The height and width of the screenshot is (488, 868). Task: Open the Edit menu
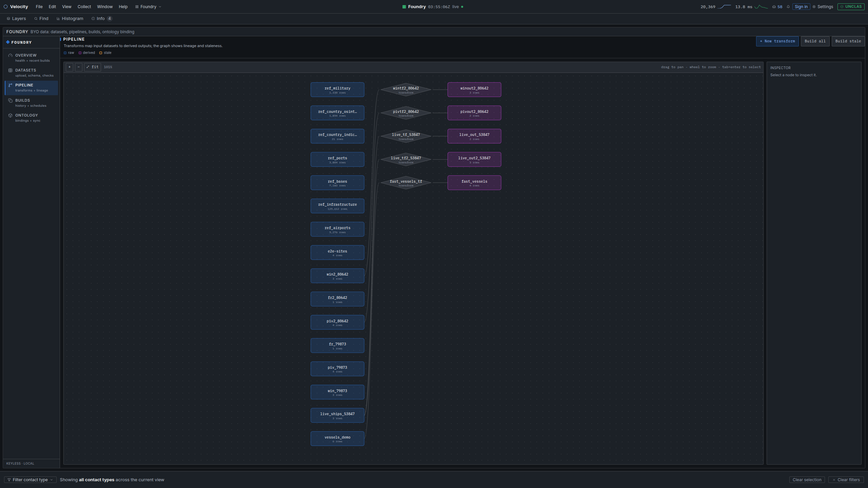(52, 7)
